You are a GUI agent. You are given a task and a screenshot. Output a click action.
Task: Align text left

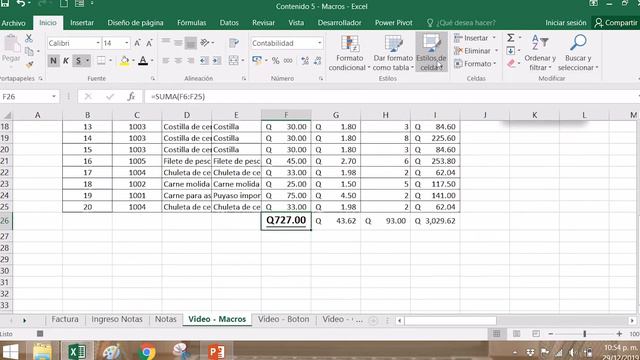point(165,61)
